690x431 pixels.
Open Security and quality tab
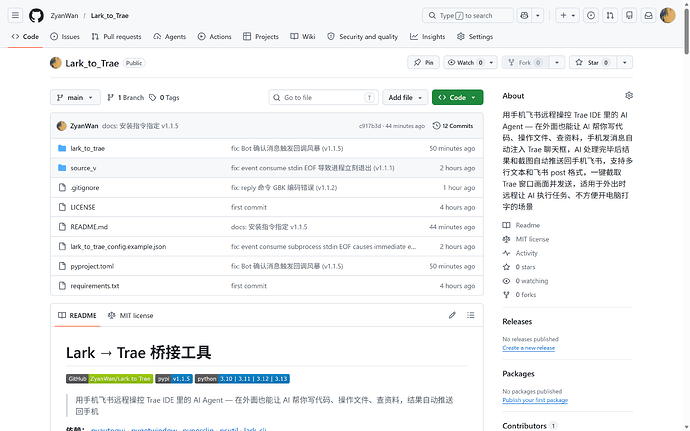click(363, 37)
